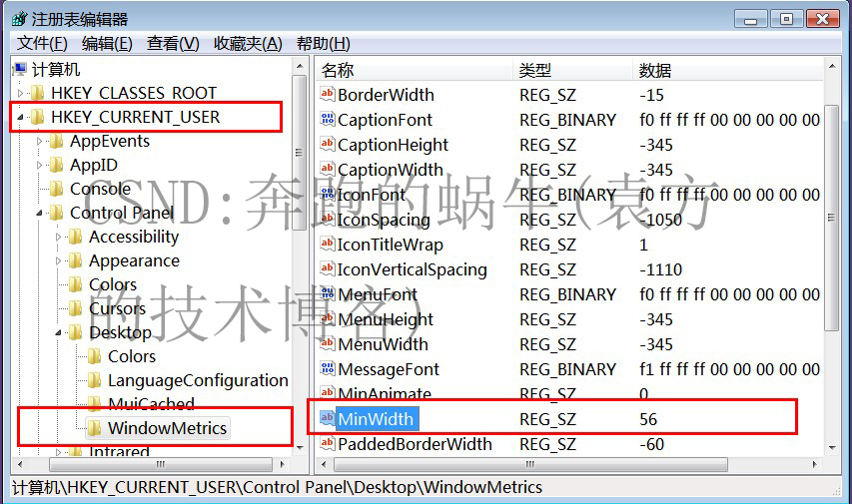Collapse the Control Panel key
Viewport: 852px width, 504px height.
39,214
